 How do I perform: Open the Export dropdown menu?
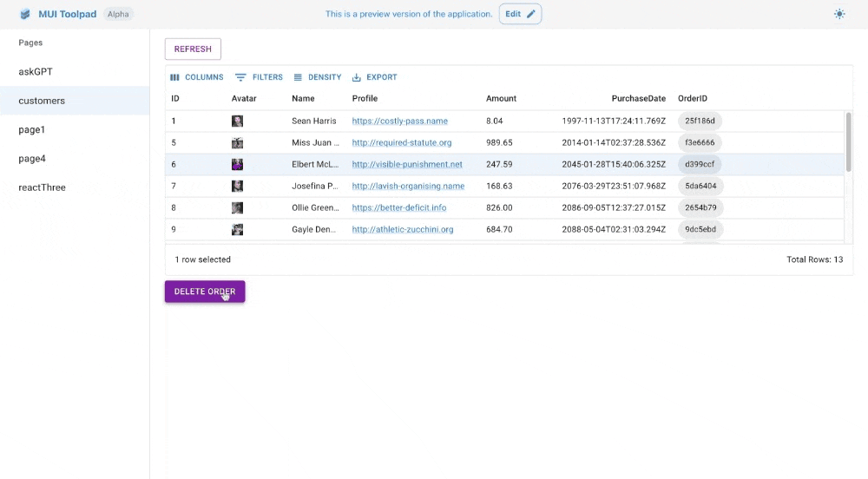point(374,77)
